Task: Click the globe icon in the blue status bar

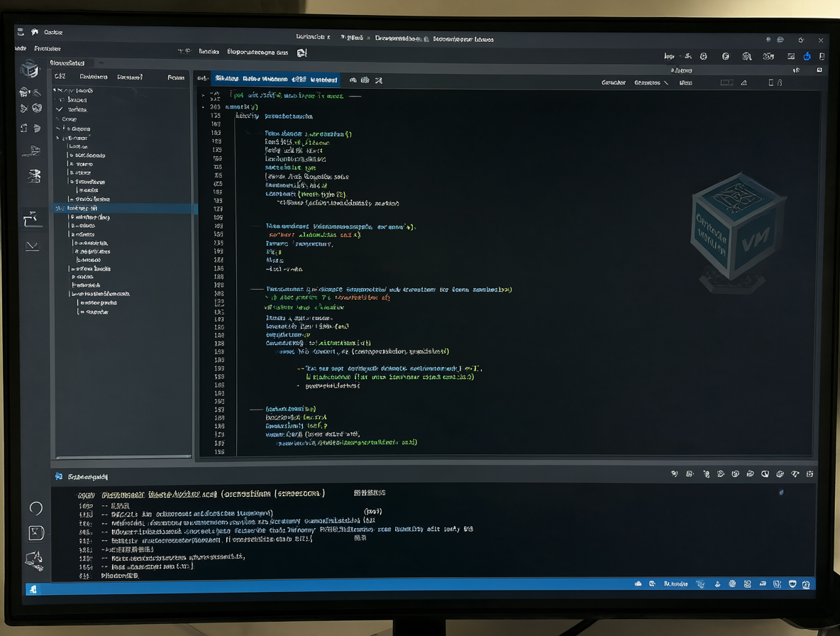Action: 732,584
